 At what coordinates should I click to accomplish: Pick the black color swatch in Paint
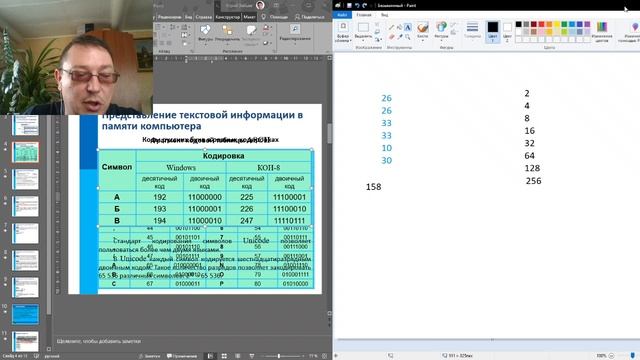tap(518, 24)
